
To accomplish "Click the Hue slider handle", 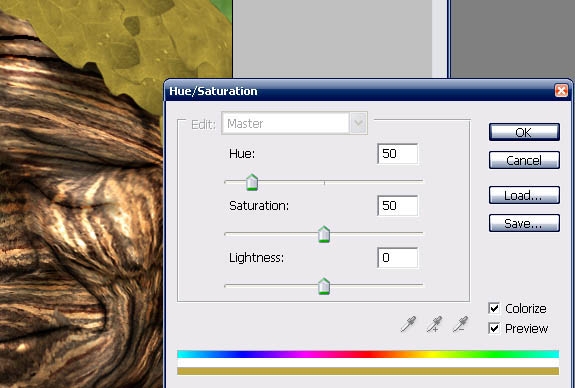I will (252, 182).
